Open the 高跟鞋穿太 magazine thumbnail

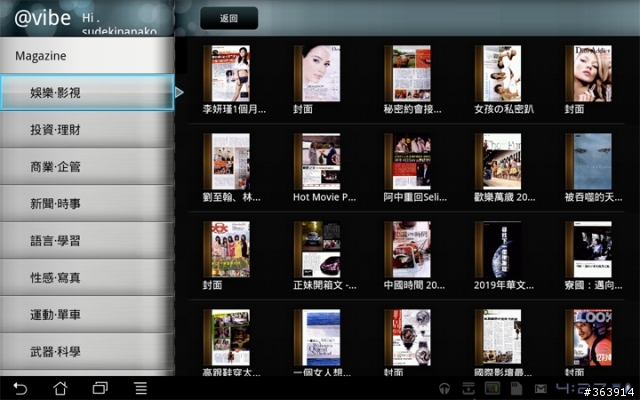tap(227, 338)
